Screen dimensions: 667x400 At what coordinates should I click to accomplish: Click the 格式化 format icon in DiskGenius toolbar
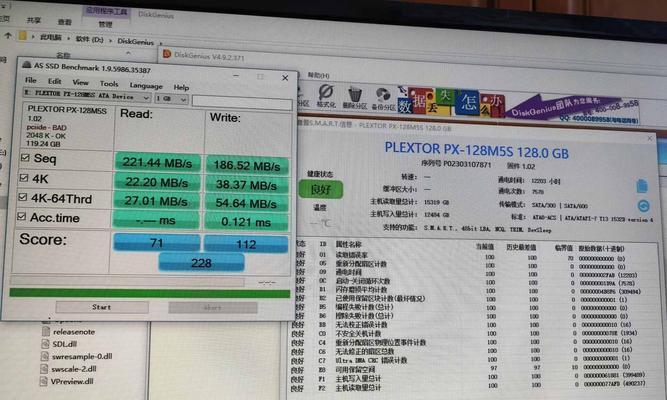[326, 94]
